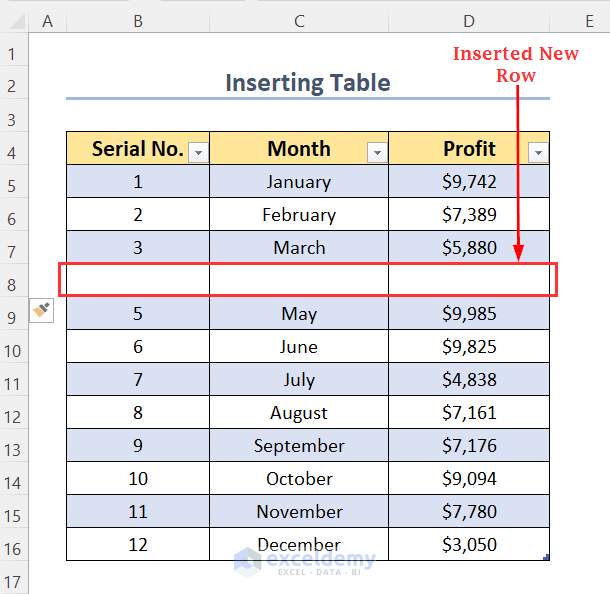
Task: Select column B header
Action: tap(137, 20)
